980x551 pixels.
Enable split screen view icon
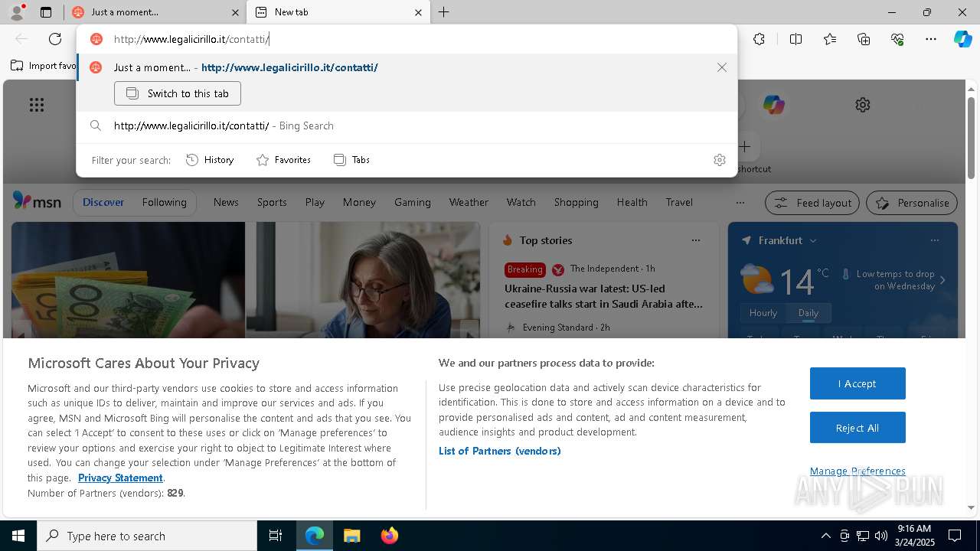pos(795,39)
